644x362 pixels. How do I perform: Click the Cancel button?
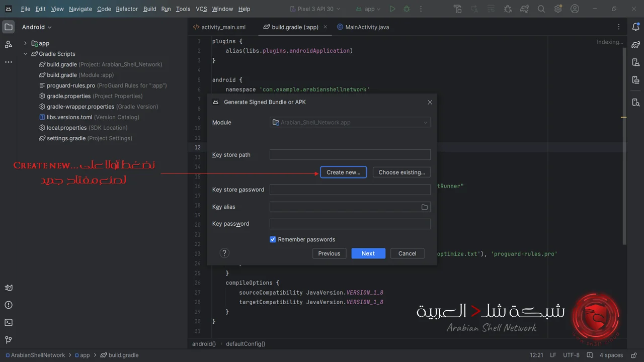407,253
